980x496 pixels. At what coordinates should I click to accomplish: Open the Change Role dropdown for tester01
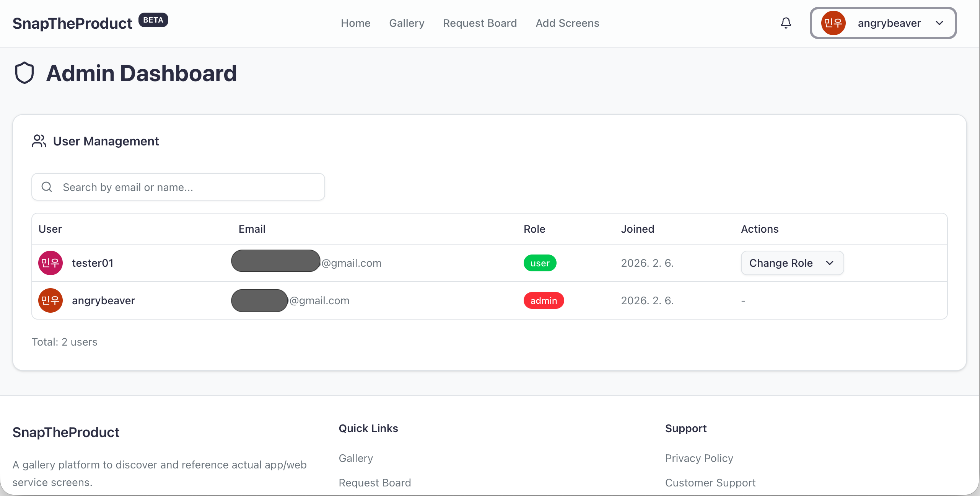(x=792, y=263)
